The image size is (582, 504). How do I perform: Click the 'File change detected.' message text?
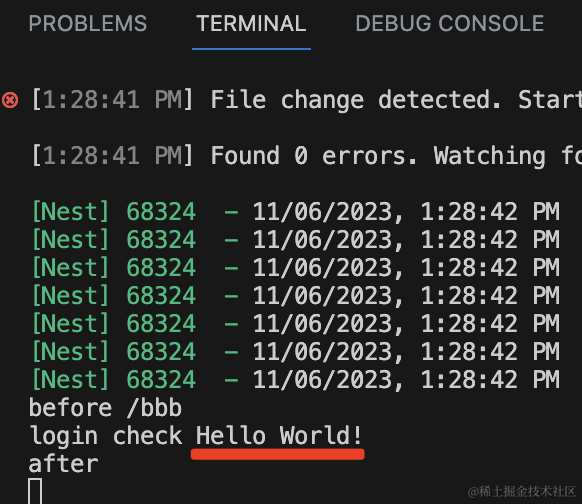pyautogui.click(x=356, y=100)
